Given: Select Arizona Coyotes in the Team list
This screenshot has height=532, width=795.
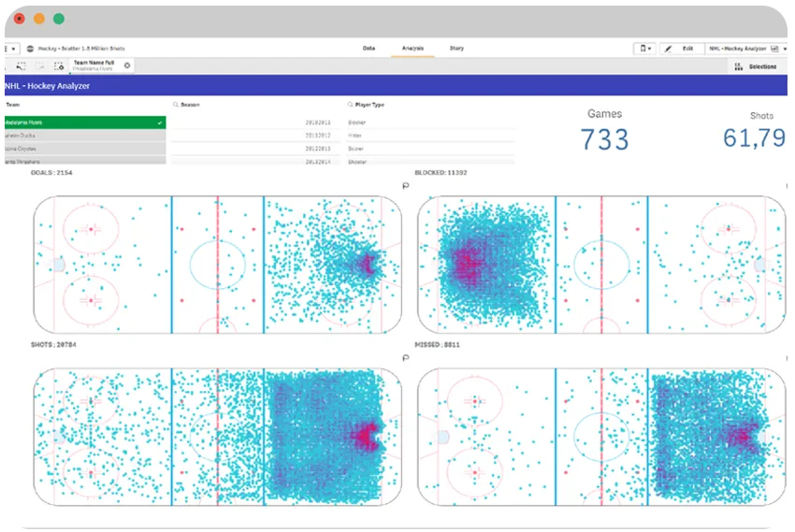Looking at the screenshot, I should [85, 149].
